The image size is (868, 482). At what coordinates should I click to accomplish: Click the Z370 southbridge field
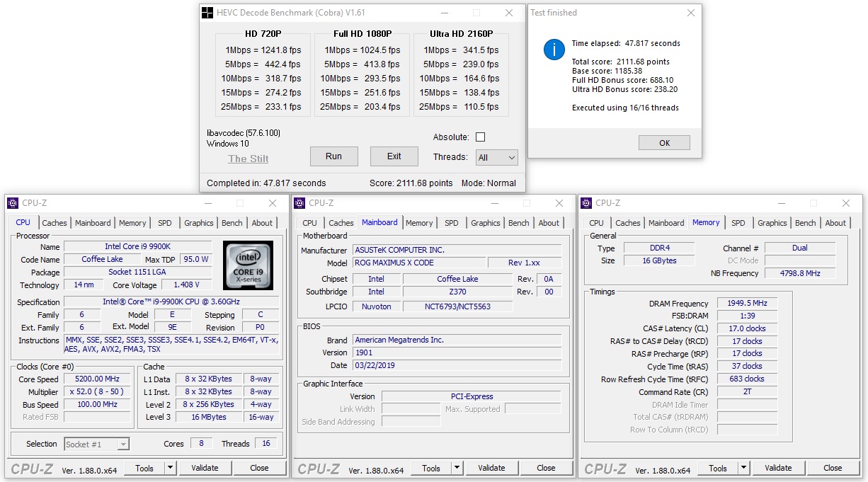[458, 292]
